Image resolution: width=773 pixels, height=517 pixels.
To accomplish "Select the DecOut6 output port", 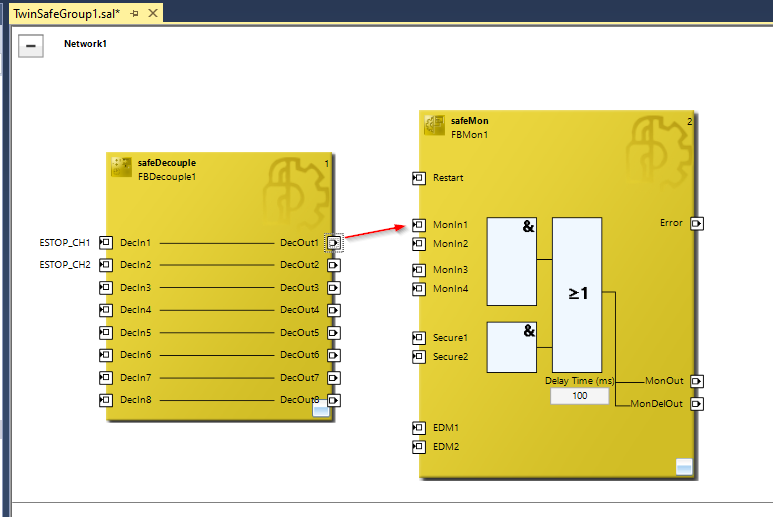I will tap(334, 355).
